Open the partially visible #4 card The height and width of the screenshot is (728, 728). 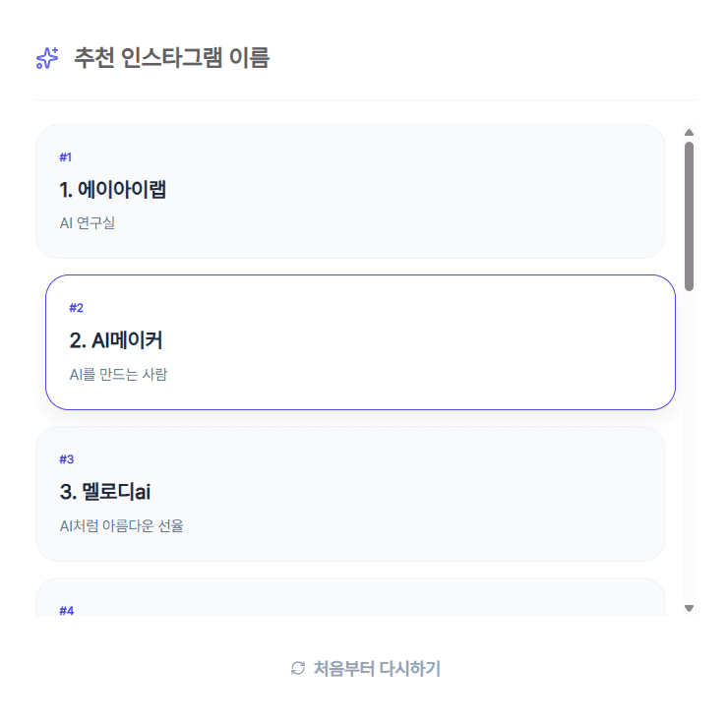click(350, 598)
